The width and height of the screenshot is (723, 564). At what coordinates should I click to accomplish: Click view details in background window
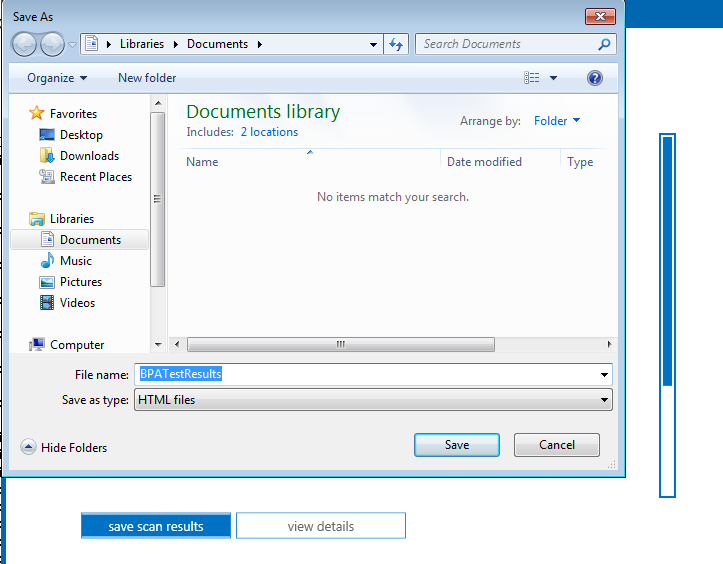pos(321,526)
